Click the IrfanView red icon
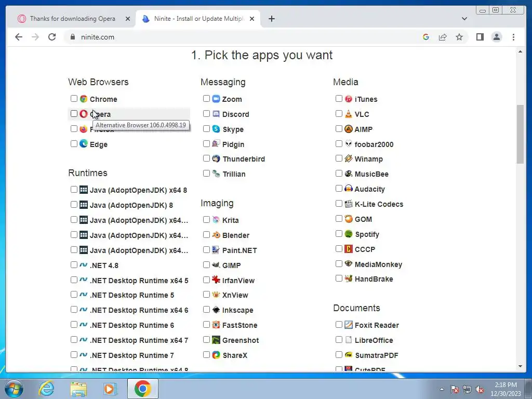Image resolution: width=532 pixels, height=399 pixels. coord(216,280)
